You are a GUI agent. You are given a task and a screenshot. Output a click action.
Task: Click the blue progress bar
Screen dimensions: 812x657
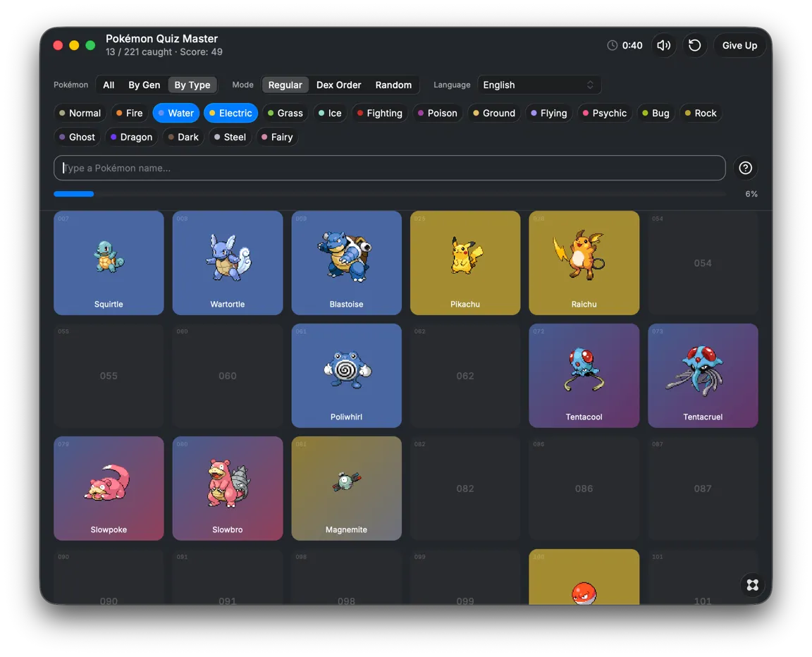pyautogui.click(x=74, y=194)
